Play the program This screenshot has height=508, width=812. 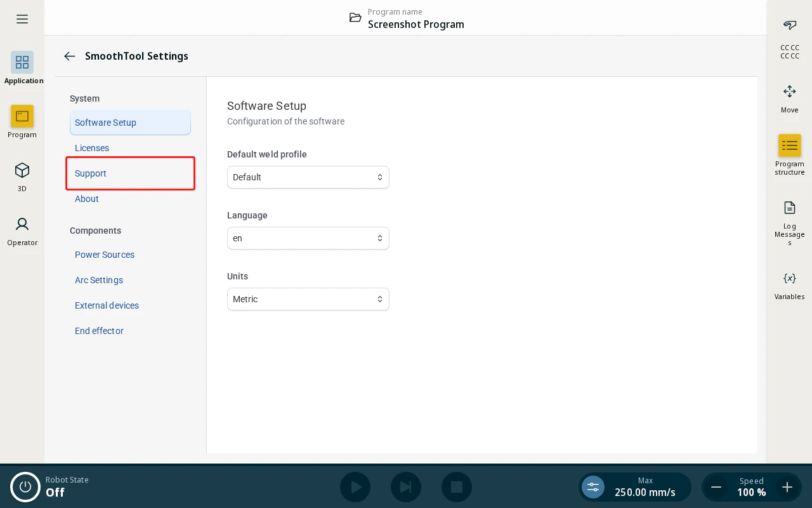(355, 487)
